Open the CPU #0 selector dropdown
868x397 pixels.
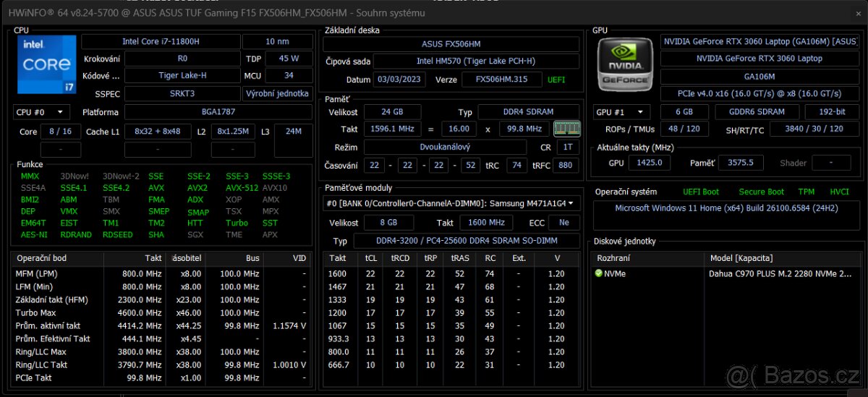click(42, 112)
